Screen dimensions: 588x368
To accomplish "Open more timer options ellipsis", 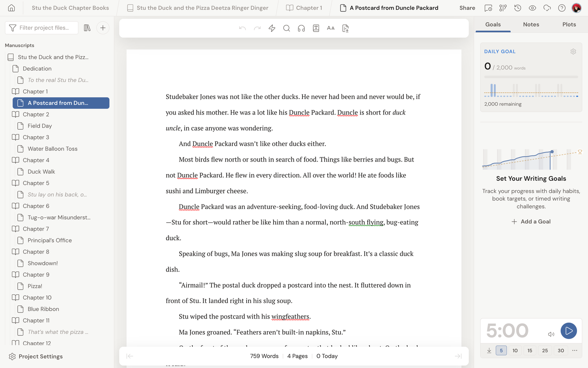I will click(x=575, y=350).
